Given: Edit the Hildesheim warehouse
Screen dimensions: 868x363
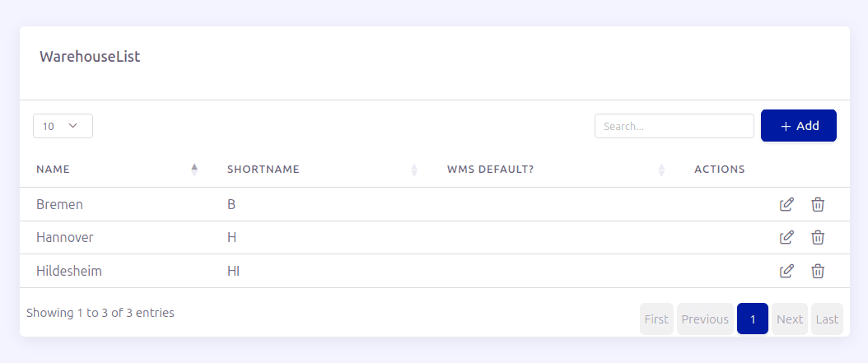Looking at the screenshot, I should [x=786, y=271].
